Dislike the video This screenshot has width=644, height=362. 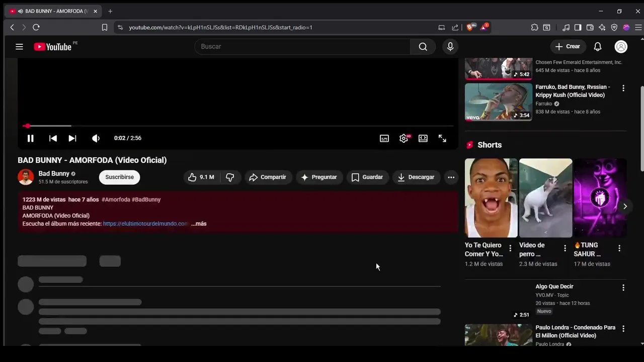coord(230,177)
